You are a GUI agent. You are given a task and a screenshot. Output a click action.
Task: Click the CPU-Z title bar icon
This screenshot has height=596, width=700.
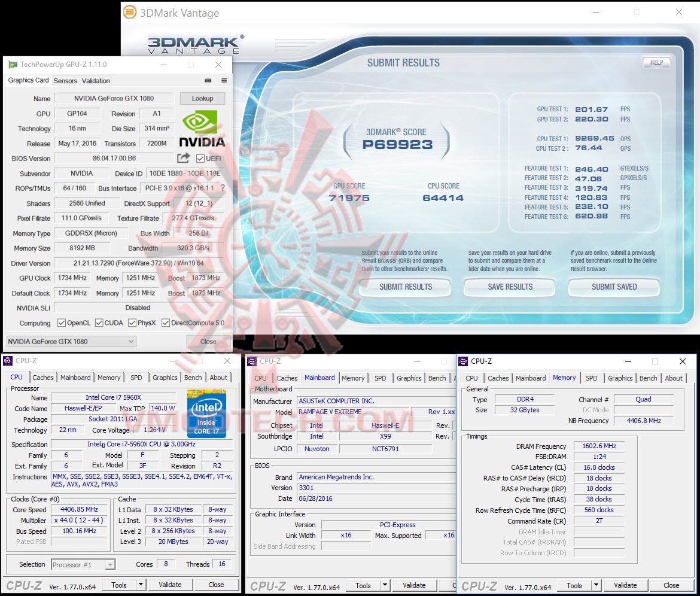click(x=7, y=360)
